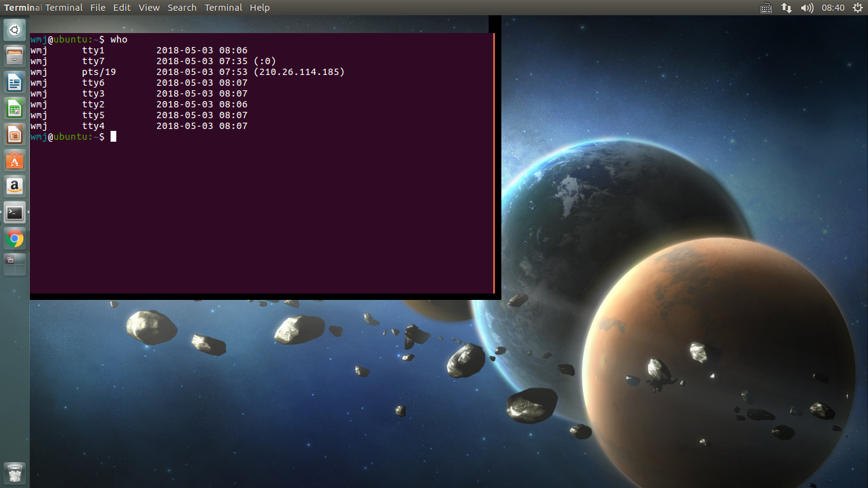This screenshot has width=868, height=488.
Task: Open the Trash in the launcher
Action: (x=15, y=473)
